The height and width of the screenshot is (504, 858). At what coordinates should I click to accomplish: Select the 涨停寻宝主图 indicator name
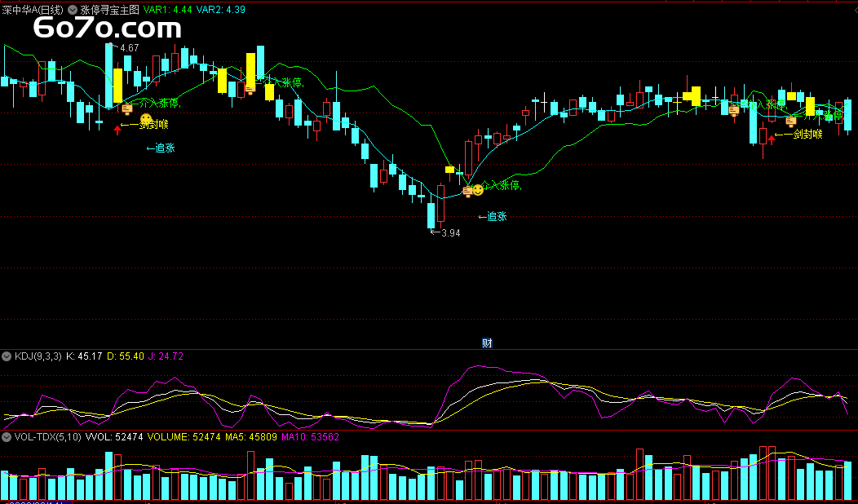pos(109,9)
